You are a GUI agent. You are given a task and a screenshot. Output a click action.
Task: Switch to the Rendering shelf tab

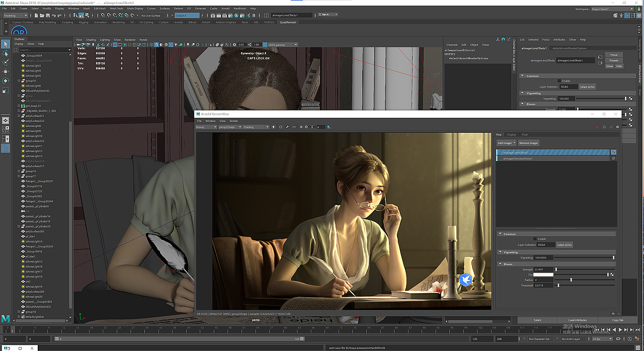[x=119, y=22]
